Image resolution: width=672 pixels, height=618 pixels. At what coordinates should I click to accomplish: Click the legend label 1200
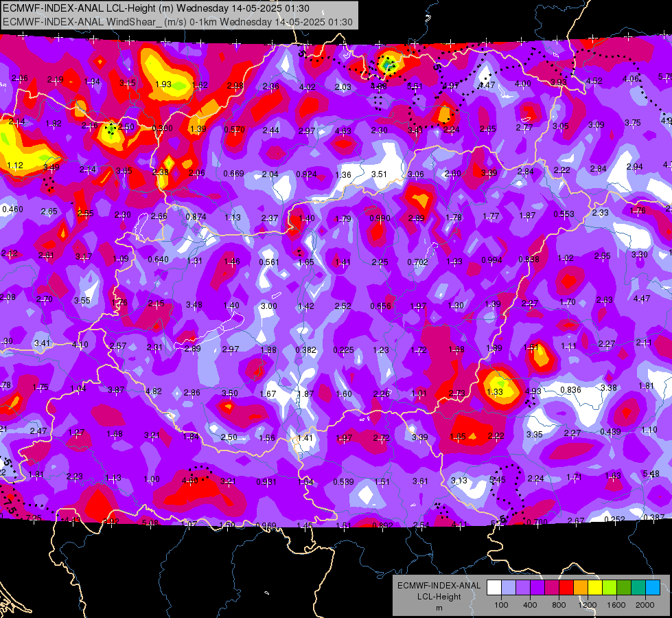pos(587,605)
